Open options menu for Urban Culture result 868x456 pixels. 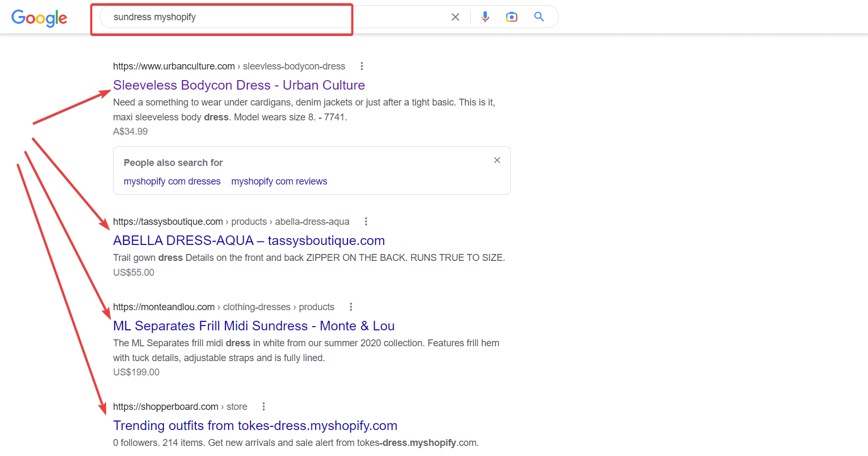click(362, 66)
